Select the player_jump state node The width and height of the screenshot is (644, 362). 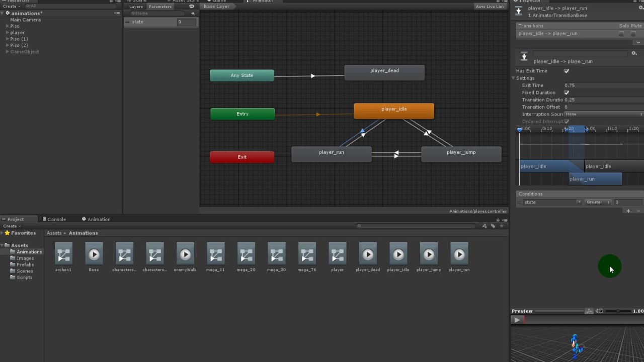click(x=461, y=154)
